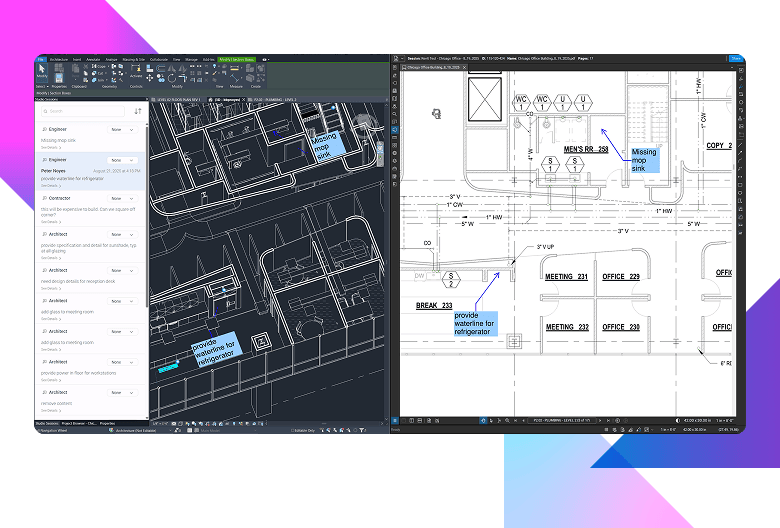Open See Details under reception desk comment

coord(51,289)
